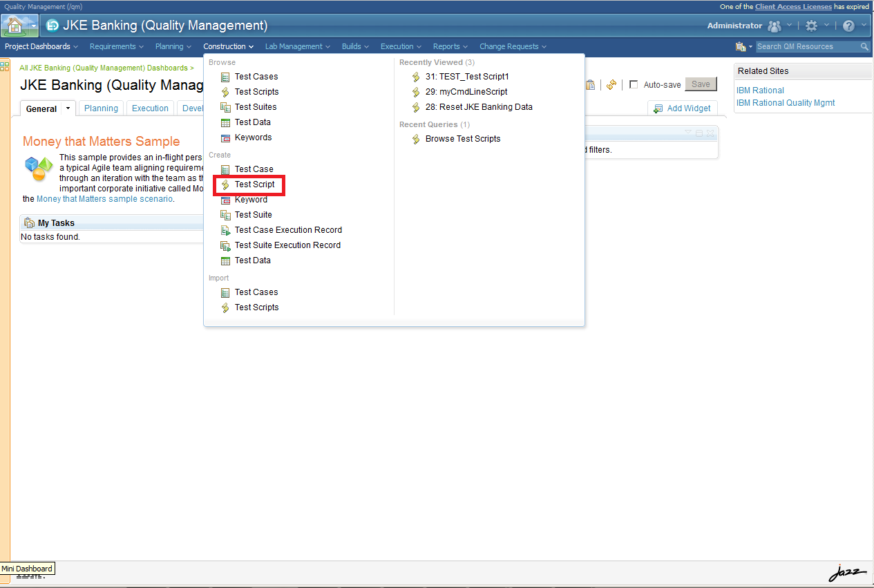Screen dimensions: 874x588
Task: Collapse the Construction menu
Action: point(228,46)
